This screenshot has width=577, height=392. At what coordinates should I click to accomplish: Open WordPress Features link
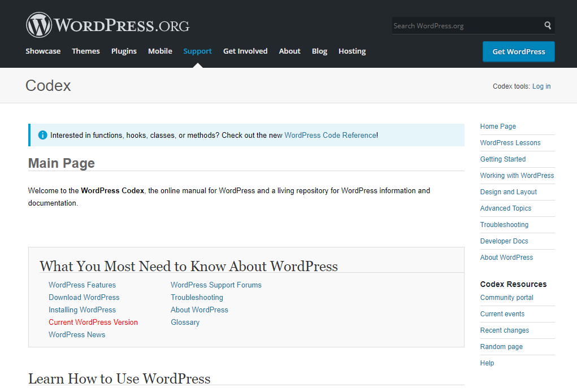pos(82,285)
